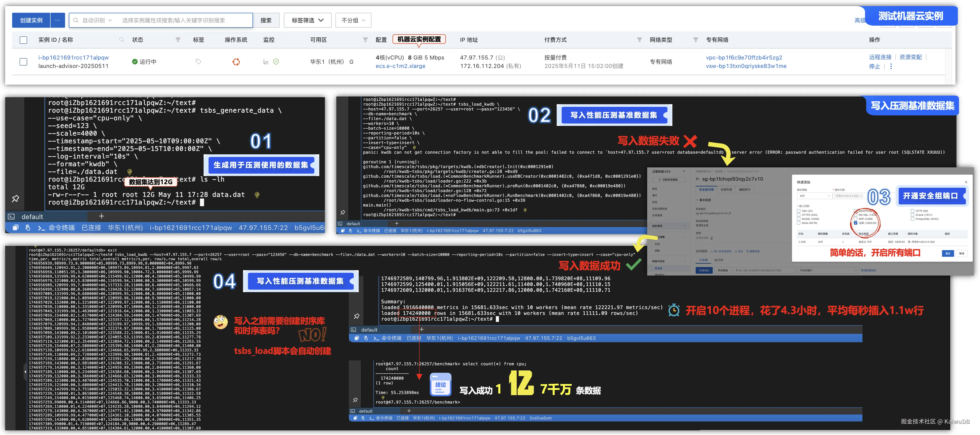This screenshot has height=435, width=980.
Task: Open the 自动识别 search type dropdown
Action: (x=97, y=20)
